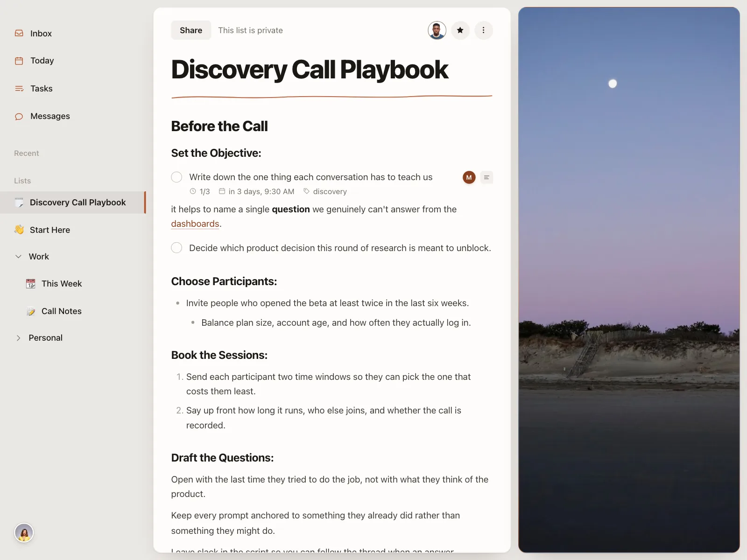Click numbered item 'Say up front how long it runs'
Screen dimensions: 747x560
coord(324,418)
